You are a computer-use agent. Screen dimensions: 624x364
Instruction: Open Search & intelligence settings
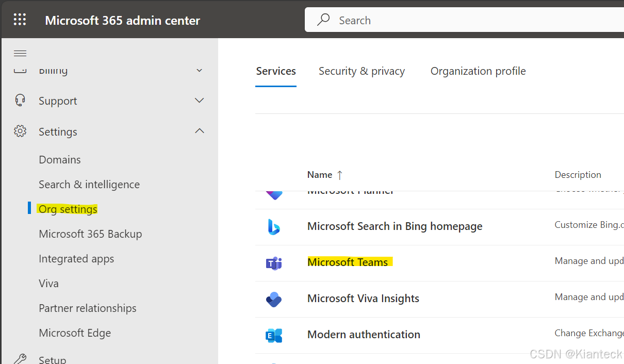pyautogui.click(x=89, y=185)
